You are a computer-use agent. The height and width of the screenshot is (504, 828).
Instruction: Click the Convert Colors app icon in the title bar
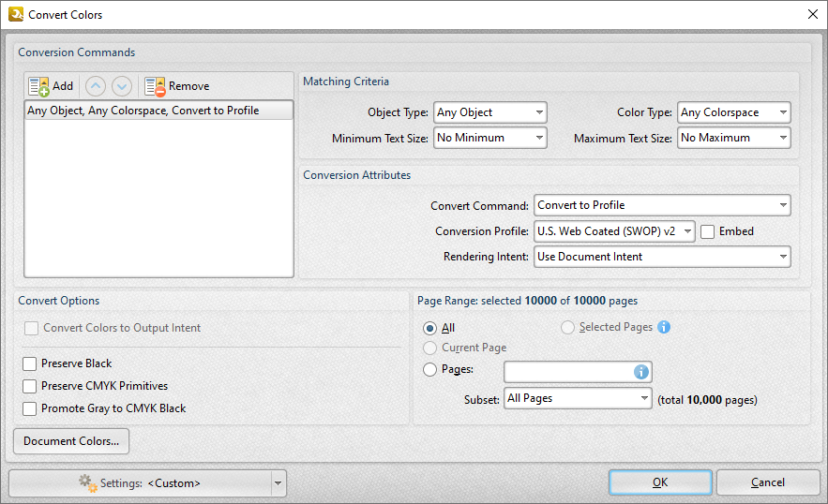coord(16,14)
